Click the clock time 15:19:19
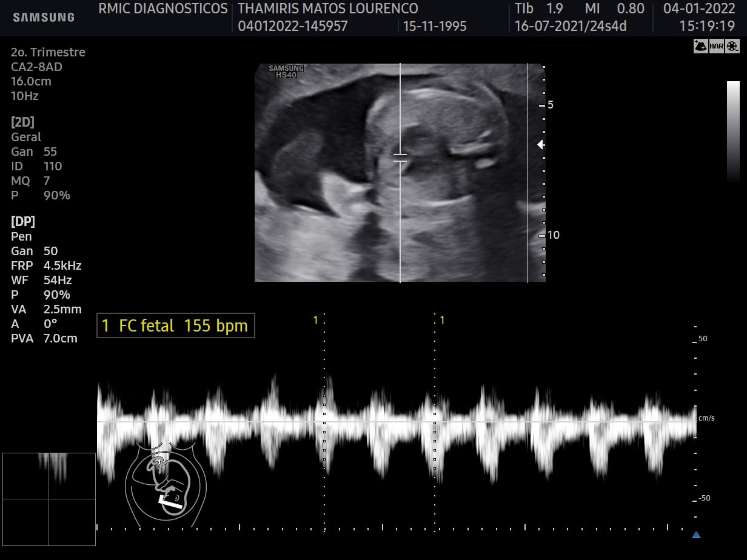This screenshot has height=560, width=747. 707,26
